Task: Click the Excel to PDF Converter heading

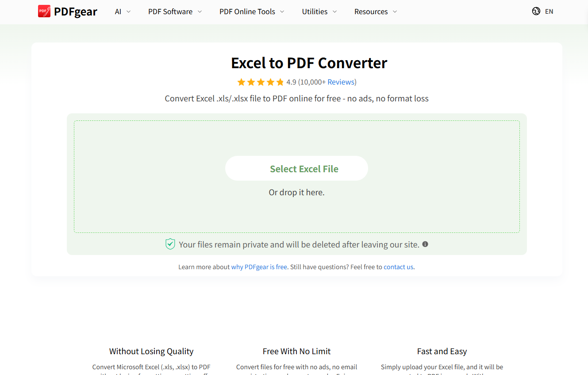Action: [x=309, y=63]
